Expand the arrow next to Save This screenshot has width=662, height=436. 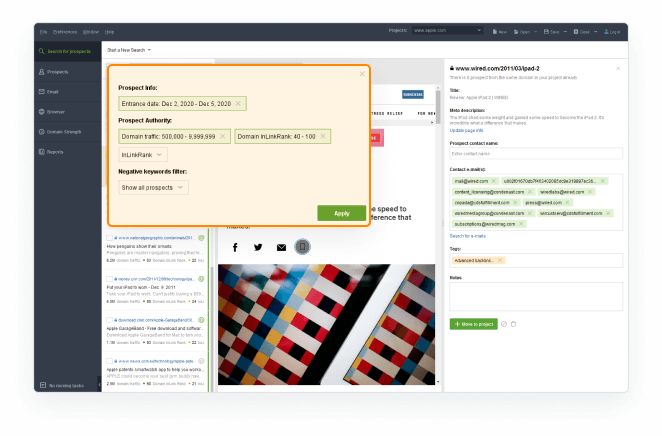coord(565,32)
